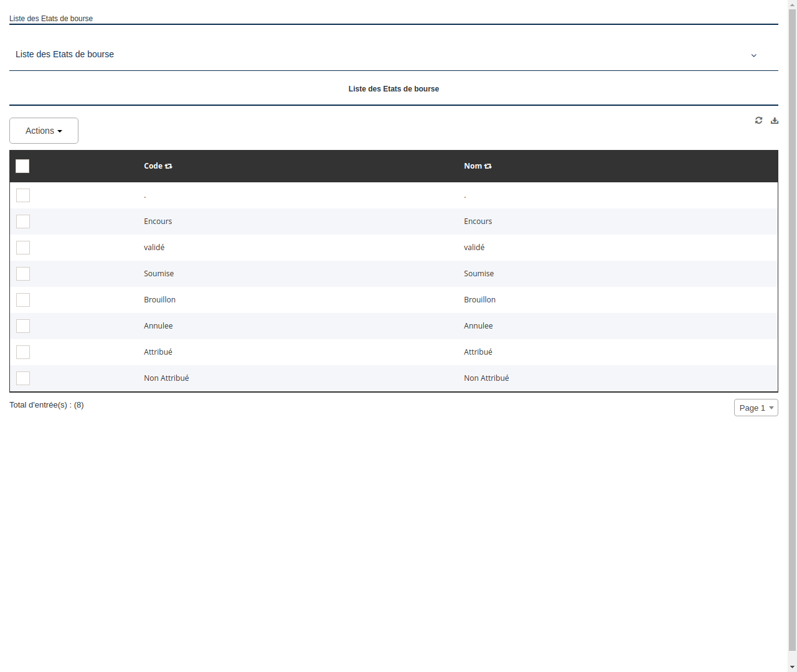Image resolution: width=797 pixels, height=672 pixels.
Task: Click the refresh table icon
Action: pyautogui.click(x=758, y=120)
